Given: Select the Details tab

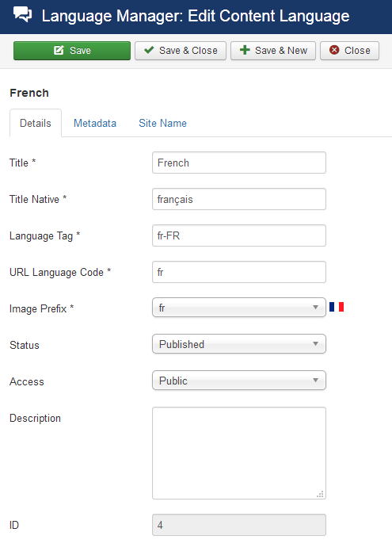Looking at the screenshot, I should (x=36, y=123).
